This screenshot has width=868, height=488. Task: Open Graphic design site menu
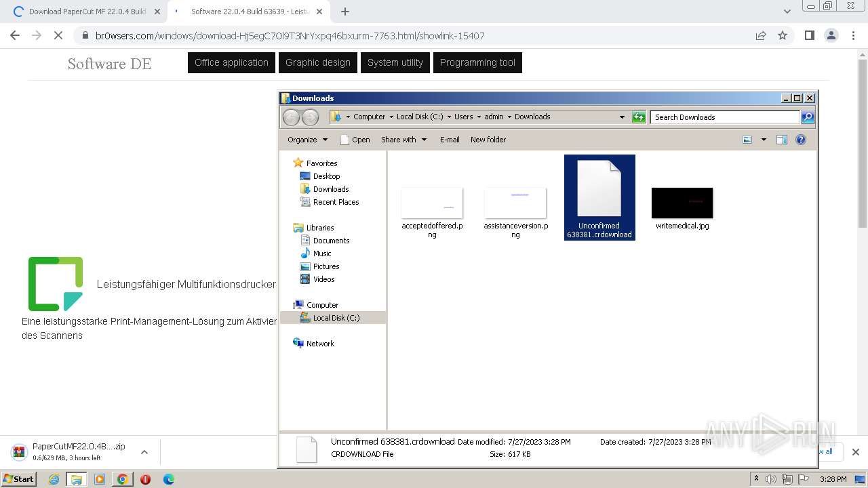click(x=318, y=62)
